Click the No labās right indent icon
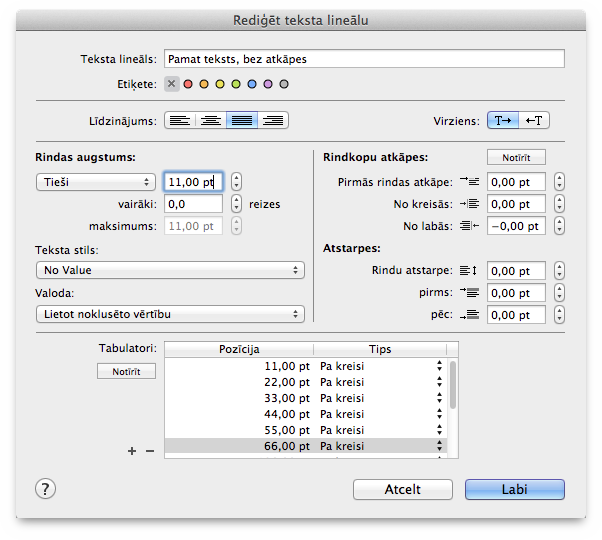The height and width of the screenshot is (540, 602). (x=470, y=226)
